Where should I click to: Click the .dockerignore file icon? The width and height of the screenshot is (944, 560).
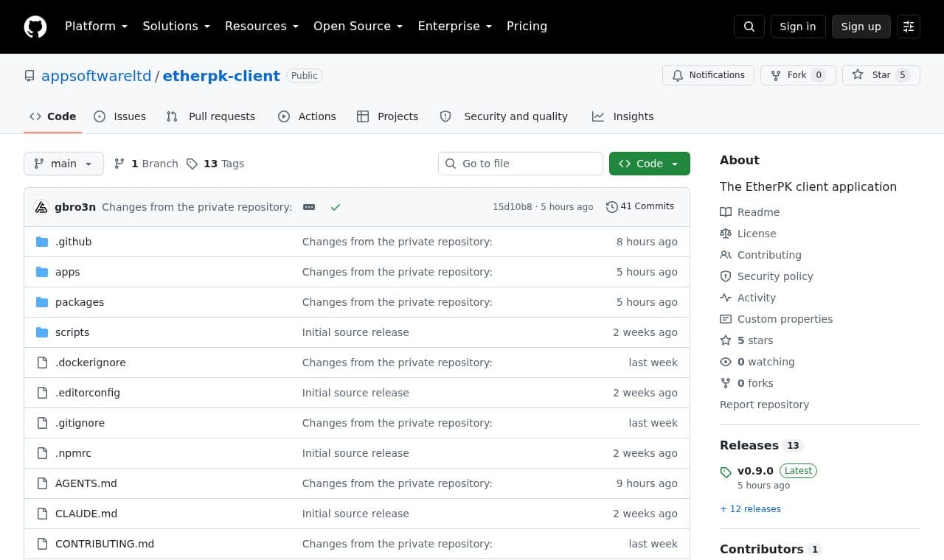click(x=42, y=363)
